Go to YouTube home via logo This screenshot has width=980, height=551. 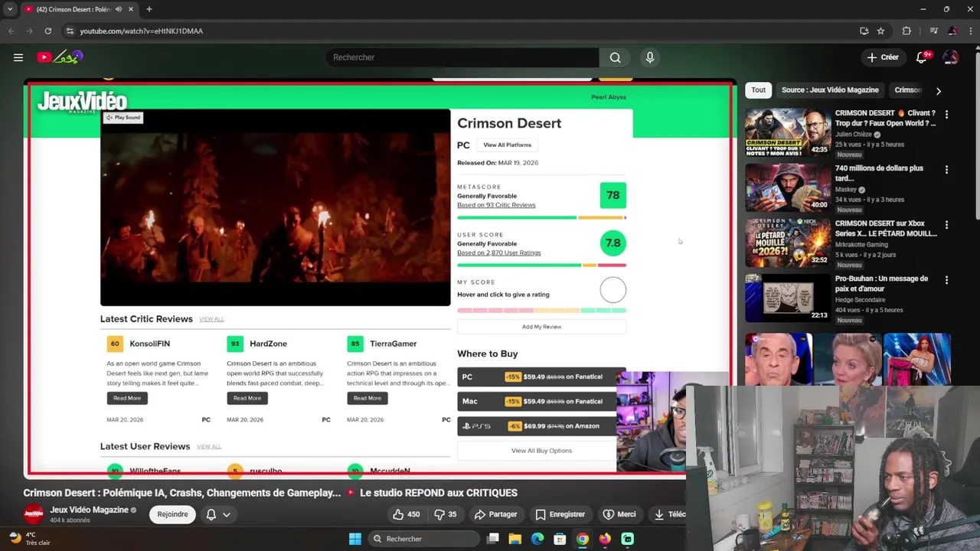pos(60,57)
